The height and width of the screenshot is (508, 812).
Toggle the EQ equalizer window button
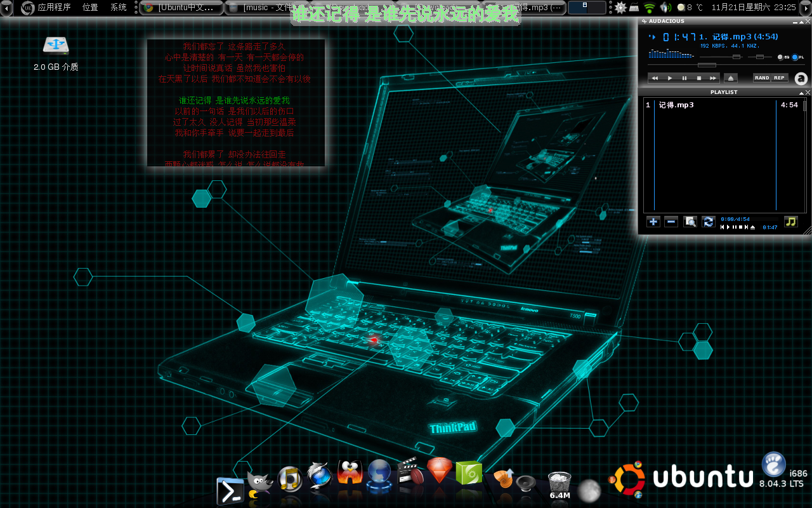coord(783,57)
